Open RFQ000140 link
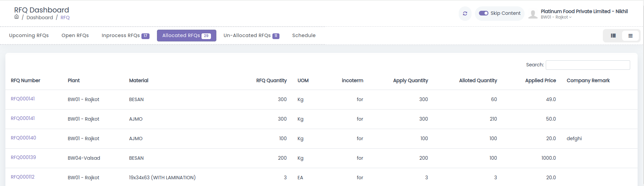644x186 pixels. click(23, 138)
